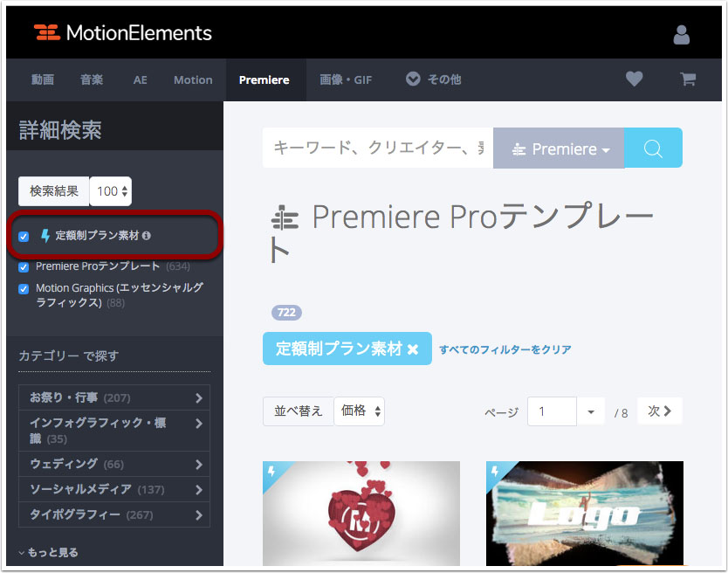Click the lightning bolt subscription icon in the sidebar
728x573 pixels.
click(45, 236)
